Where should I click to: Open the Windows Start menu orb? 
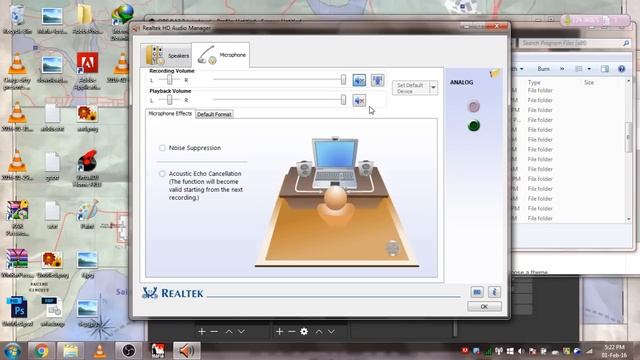[x=12, y=351]
